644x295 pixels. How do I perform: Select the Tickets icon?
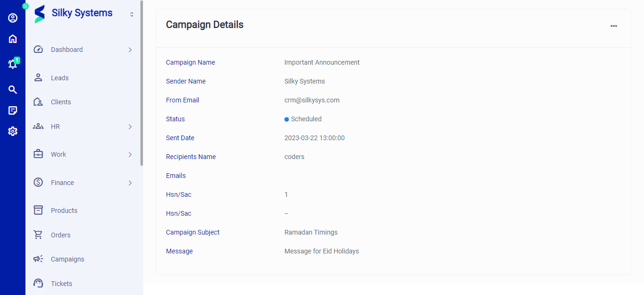(38, 283)
